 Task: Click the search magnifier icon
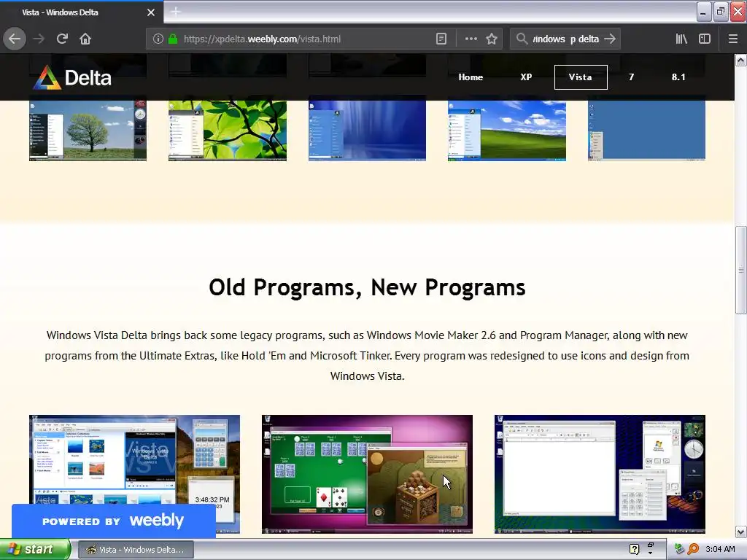click(x=522, y=39)
